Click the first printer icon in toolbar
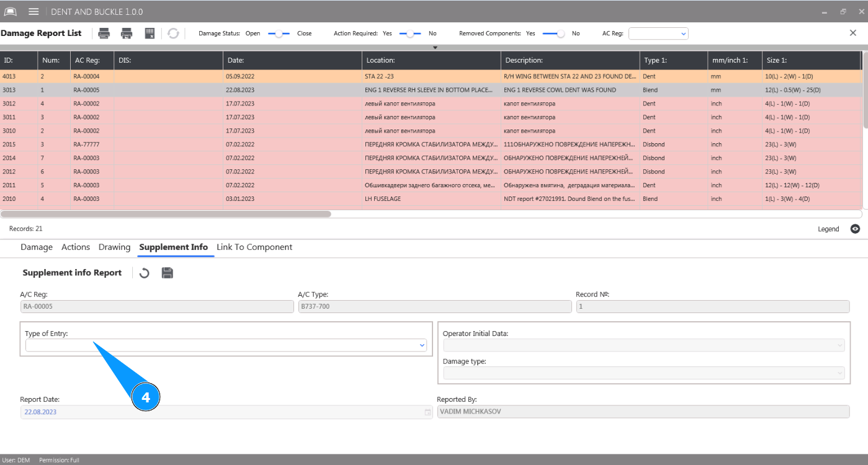 [104, 33]
